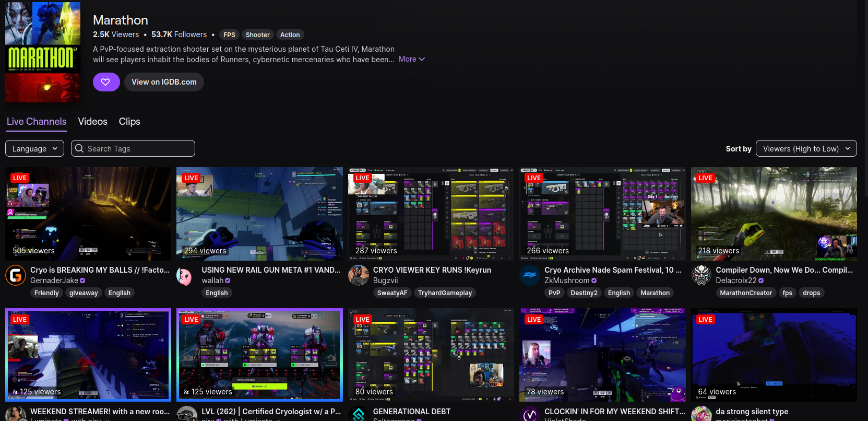This screenshot has width=868, height=421.
Task: Go to the GernaderJake channel name link
Action: (54, 280)
